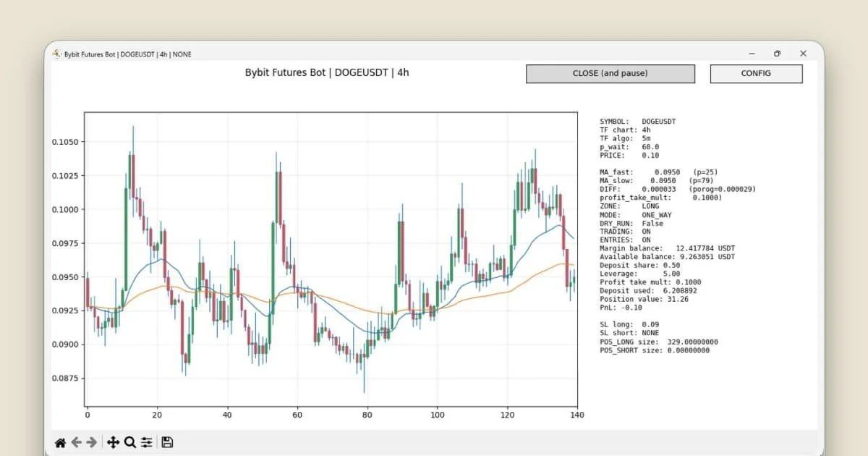Click the 'MODE: ONE_WAY' line

pos(636,215)
